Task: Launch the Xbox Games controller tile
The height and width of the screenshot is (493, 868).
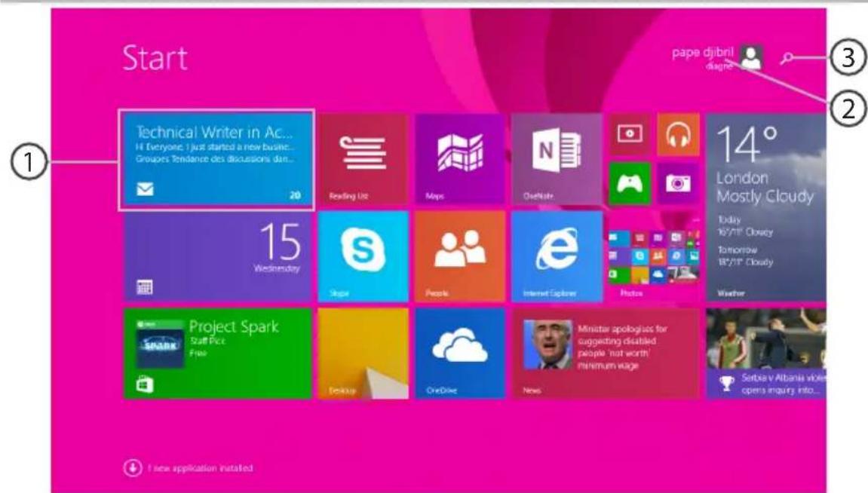Action: 630,183
